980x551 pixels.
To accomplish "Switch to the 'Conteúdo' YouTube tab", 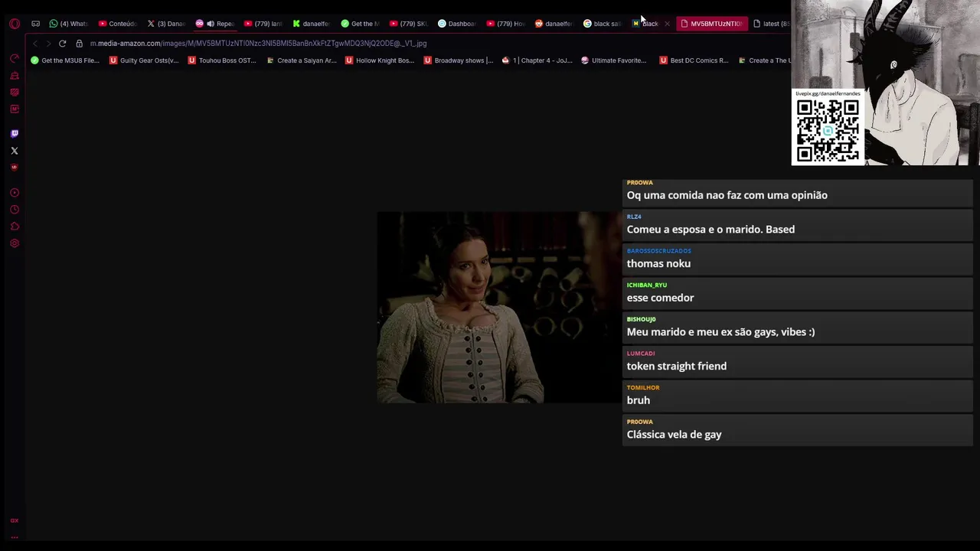I will click(117, 24).
